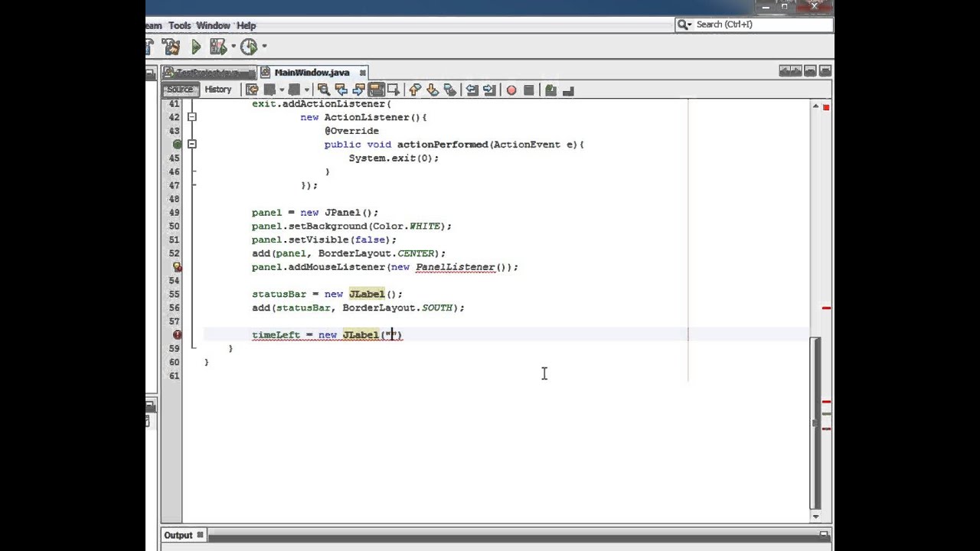Click the hint lightbulb icon at line 53
Screen dimensions: 980x551
point(177,267)
